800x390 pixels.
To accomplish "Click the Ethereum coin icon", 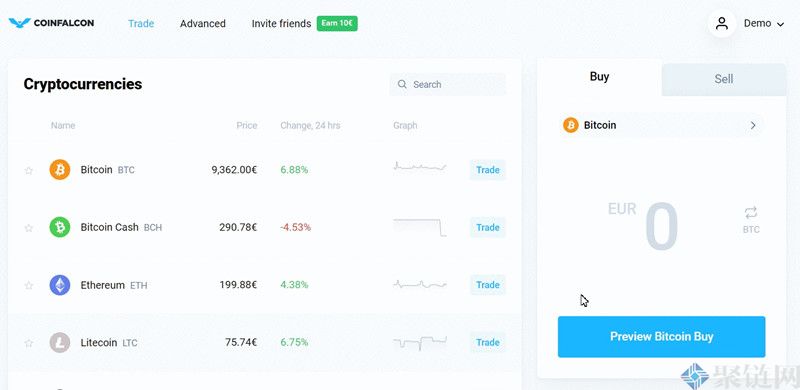I will (x=60, y=285).
